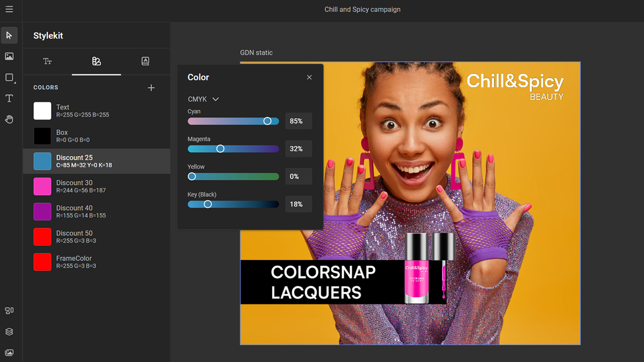Click the purple Discount 40 swatch
This screenshot has width=644, height=362.
tap(42, 212)
